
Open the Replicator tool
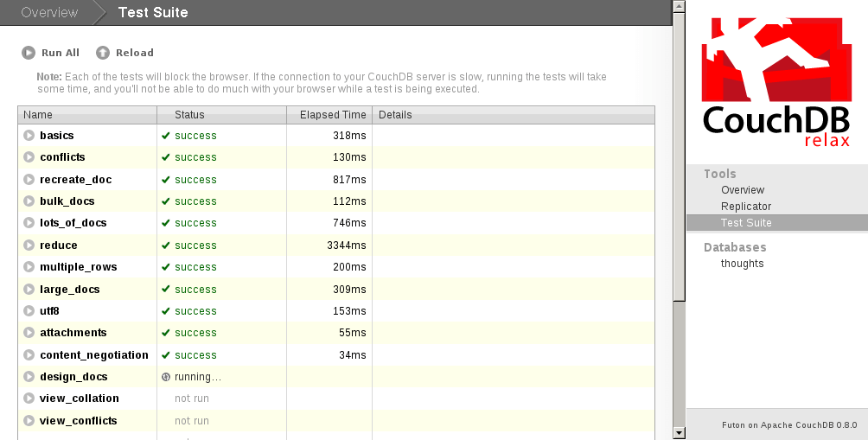click(x=745, y=207)
